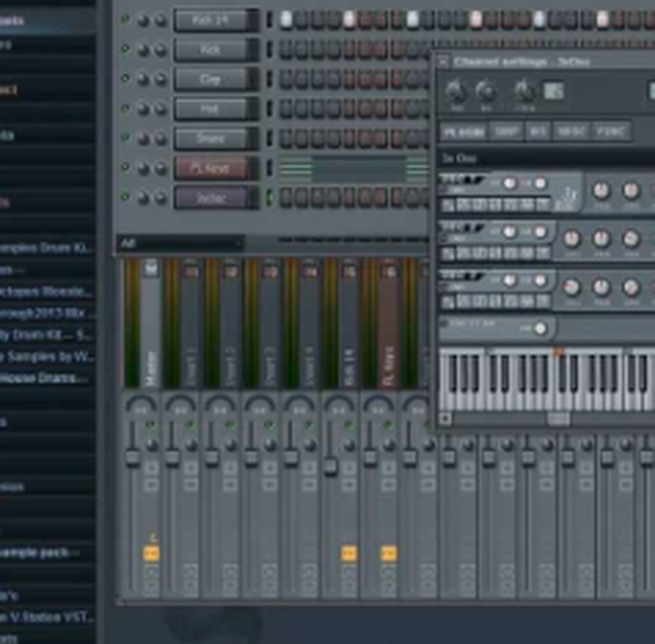Open the sample pack browser folder
Screen dimensions: 655x644
pyautogui.click(x=40, y=553)
